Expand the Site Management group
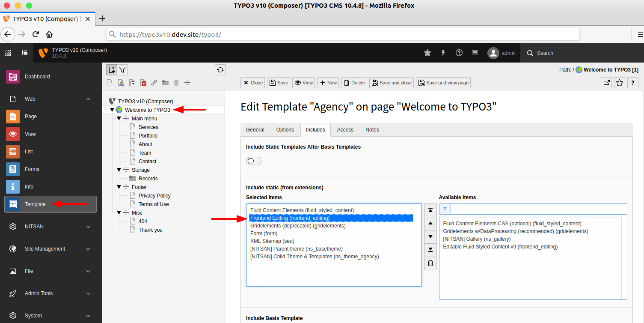Image resolution: width=644 pixels, height=323 pixels. tap(88, 249)
